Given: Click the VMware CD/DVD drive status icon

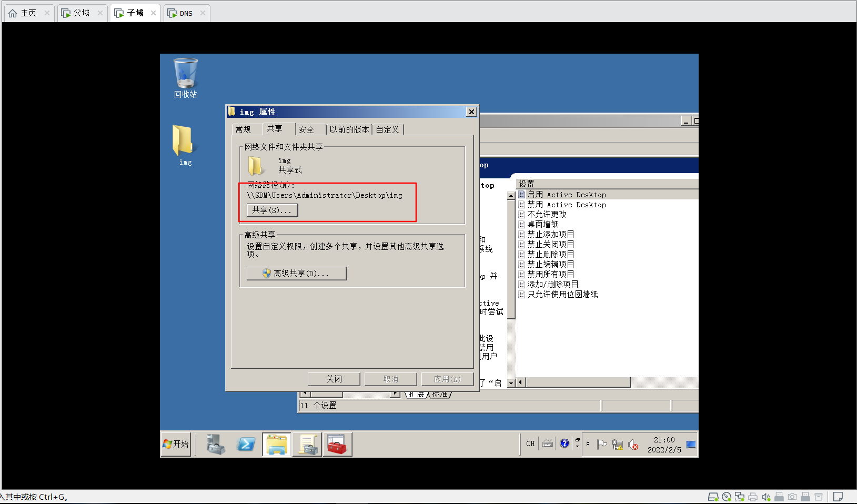Looking at the screenshot, I should tap(727, 497).
